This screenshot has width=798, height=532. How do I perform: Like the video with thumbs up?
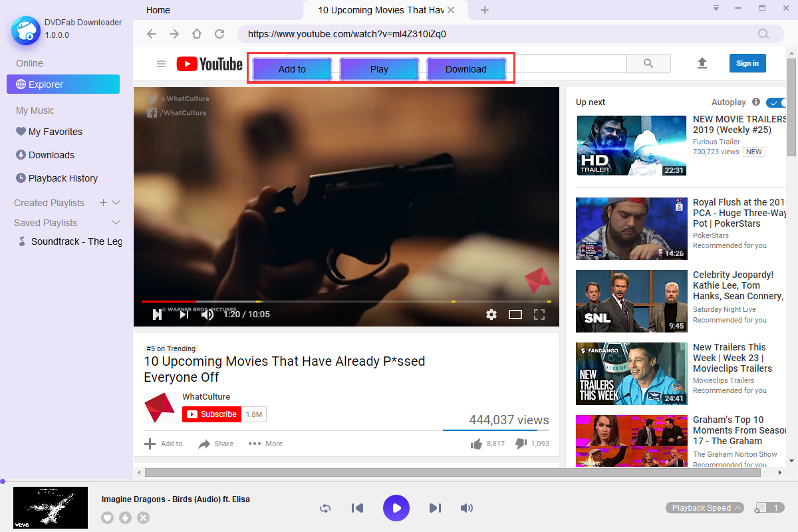click(476, 444)
